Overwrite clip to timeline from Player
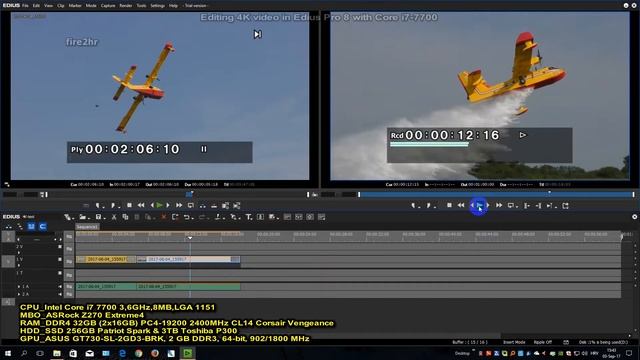The width and height of the screenshot is (640, 360). (x=214, y=206)
